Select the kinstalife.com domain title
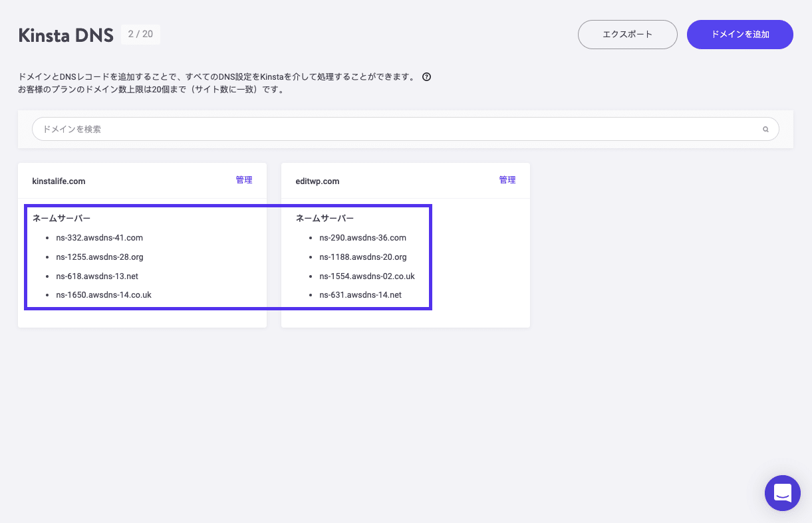Viewport: 812px width, 523px height. pyautogui.click(x=59, y=181)
